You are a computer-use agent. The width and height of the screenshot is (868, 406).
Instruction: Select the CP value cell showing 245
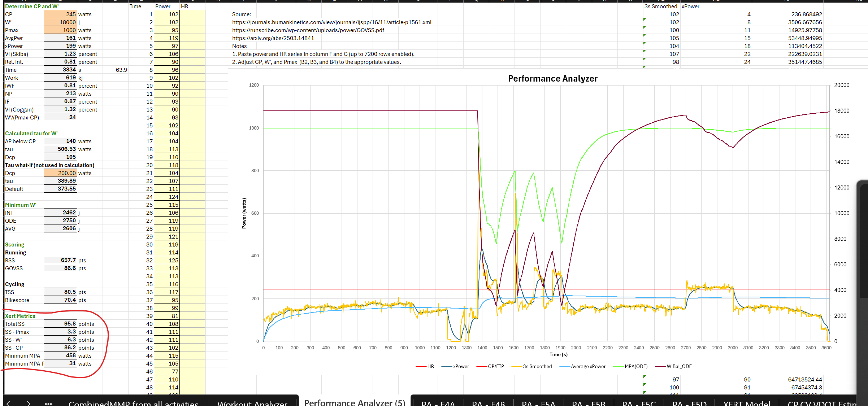pos(60,14)
